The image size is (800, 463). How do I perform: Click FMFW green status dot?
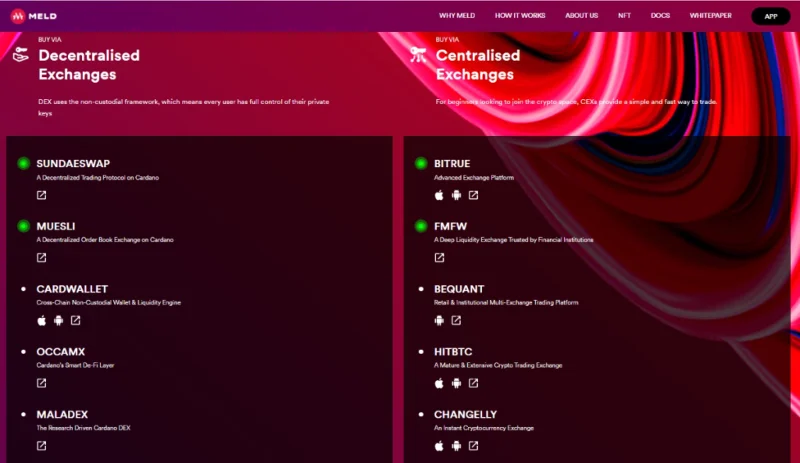[x=421, y=226]
